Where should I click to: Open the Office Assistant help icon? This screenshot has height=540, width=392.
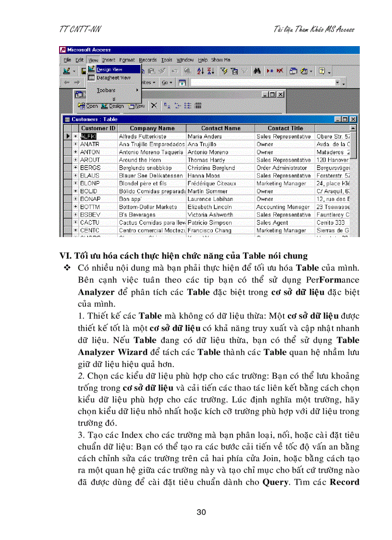click(x=321, y=71)
